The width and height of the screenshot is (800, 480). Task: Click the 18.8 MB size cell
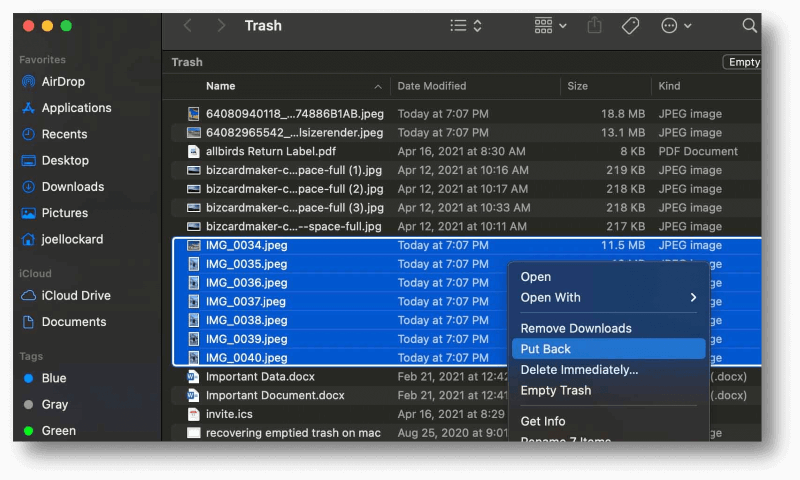[622, 114]
